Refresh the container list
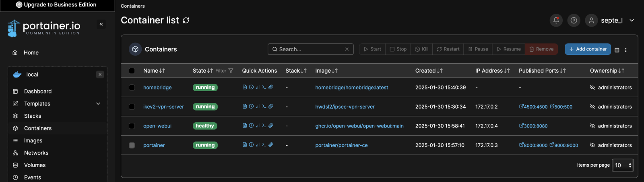The image size is (644, 182). pos(186,21)
